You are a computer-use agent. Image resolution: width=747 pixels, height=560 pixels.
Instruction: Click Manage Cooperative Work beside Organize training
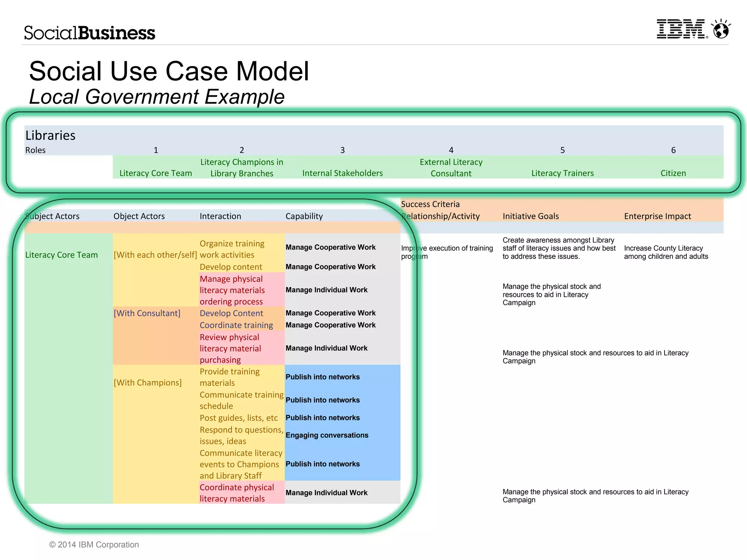click(x=330, y=247)
